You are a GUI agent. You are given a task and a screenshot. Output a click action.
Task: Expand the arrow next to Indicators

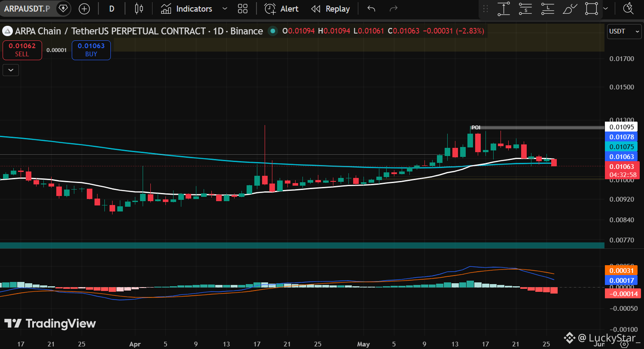(x=224, y=9)
